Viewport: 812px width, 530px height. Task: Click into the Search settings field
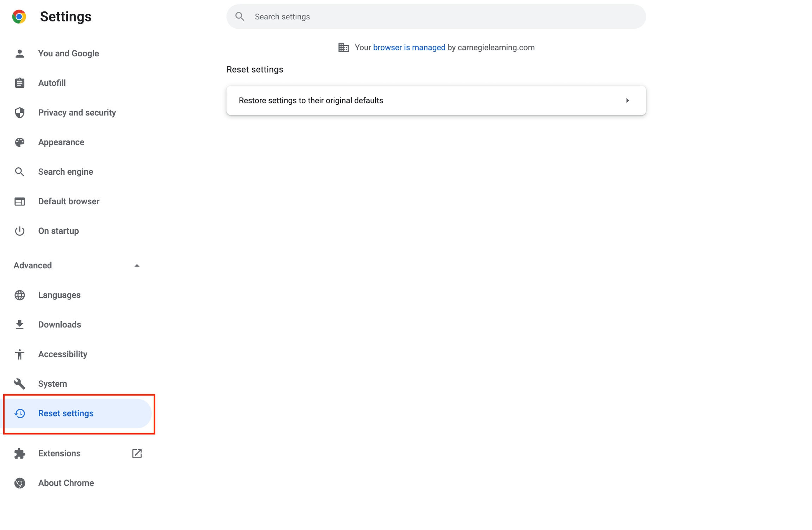436,17
